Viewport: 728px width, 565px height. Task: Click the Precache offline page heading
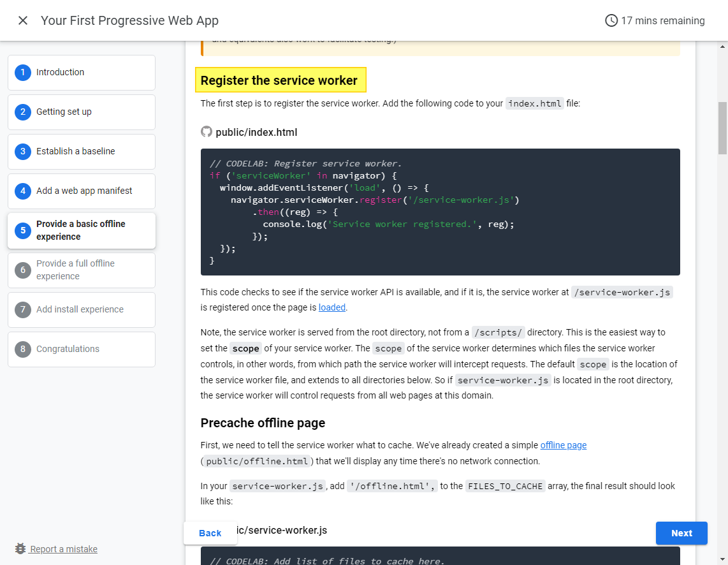(262, 423)
